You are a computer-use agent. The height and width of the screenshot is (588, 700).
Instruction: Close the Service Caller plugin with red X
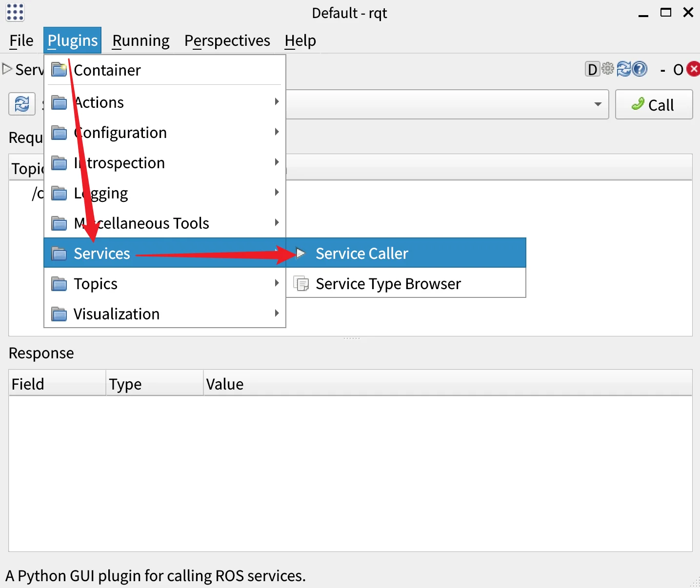693,69
